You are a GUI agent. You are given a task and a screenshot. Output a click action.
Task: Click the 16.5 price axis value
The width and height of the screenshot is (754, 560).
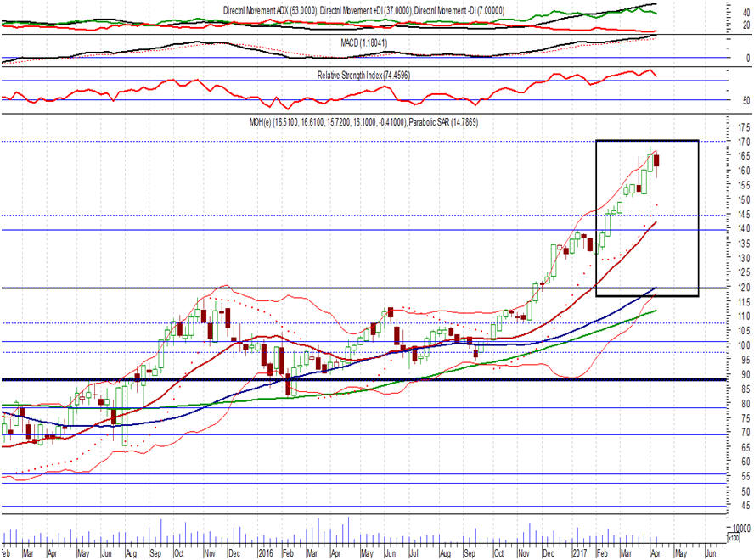pyautogui.click(x=745, y=156)
